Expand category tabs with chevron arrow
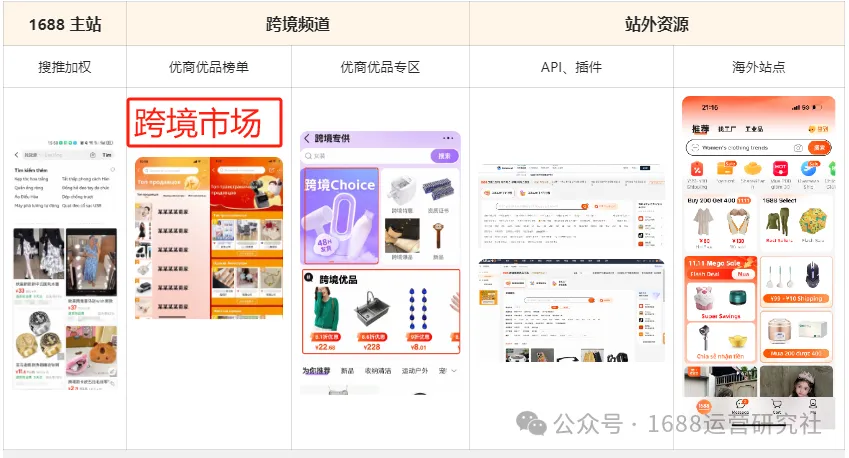The width and height of the screenshot is (849, 458). coord(454,371)
